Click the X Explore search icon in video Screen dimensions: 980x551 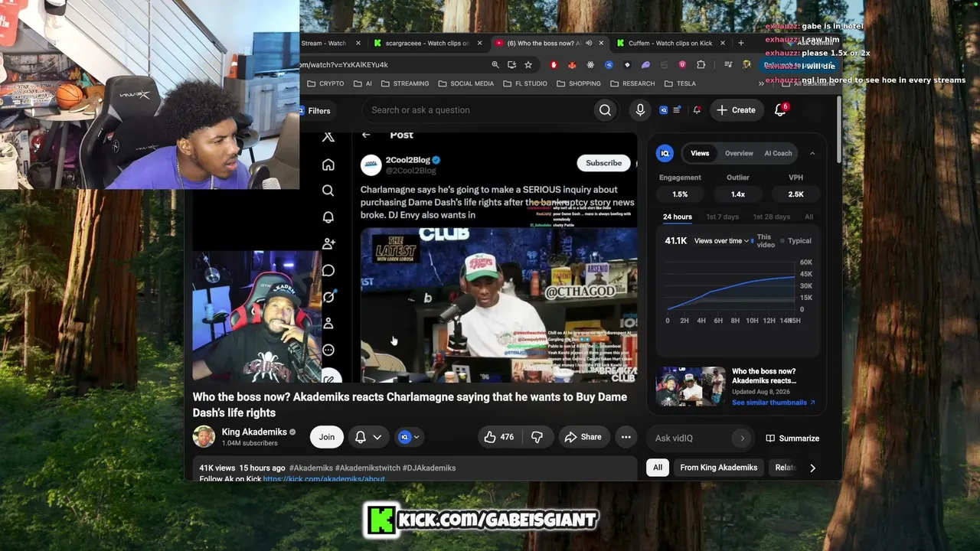click(328, 191)
